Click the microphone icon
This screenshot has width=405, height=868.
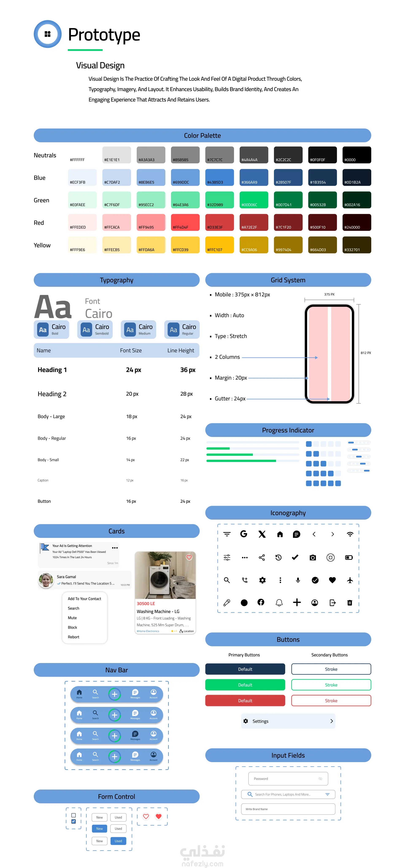298,580
